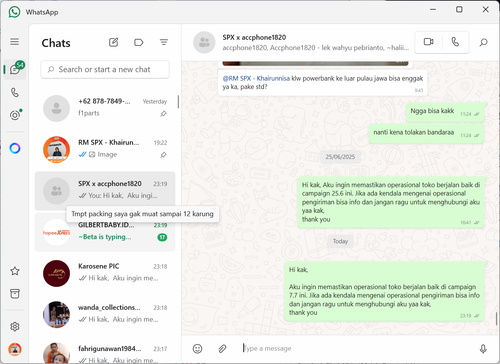Click the group member names subtitle

[x=316, y=48]
